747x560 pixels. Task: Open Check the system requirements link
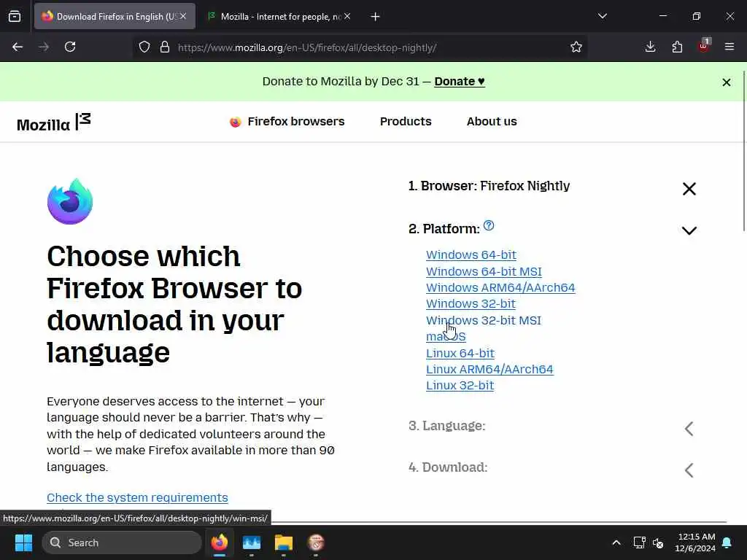[137, 497]
